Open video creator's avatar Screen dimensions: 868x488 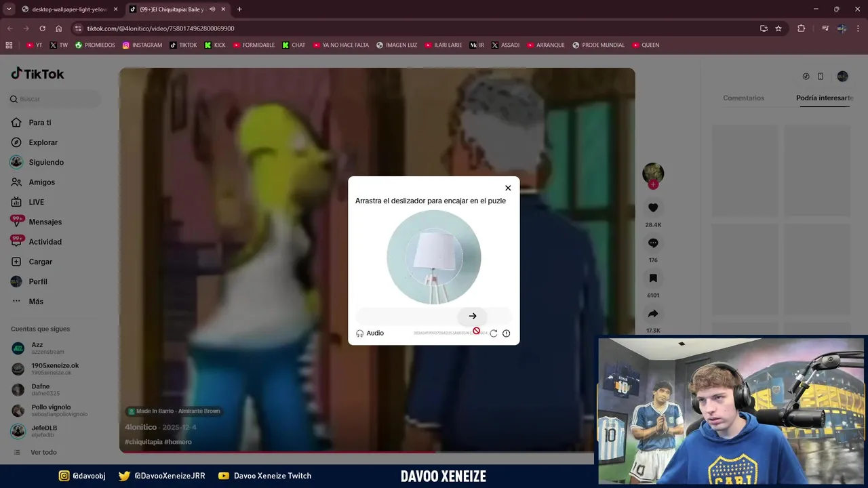(653, 173)
